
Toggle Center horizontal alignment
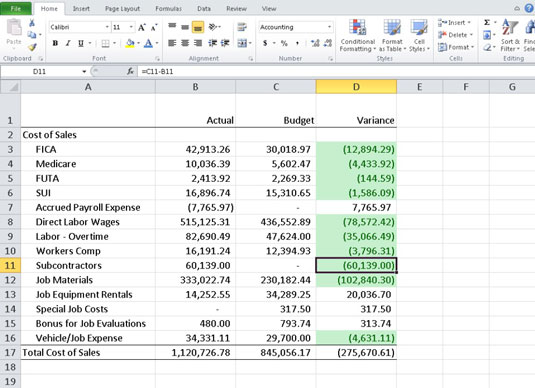(185, 43)
